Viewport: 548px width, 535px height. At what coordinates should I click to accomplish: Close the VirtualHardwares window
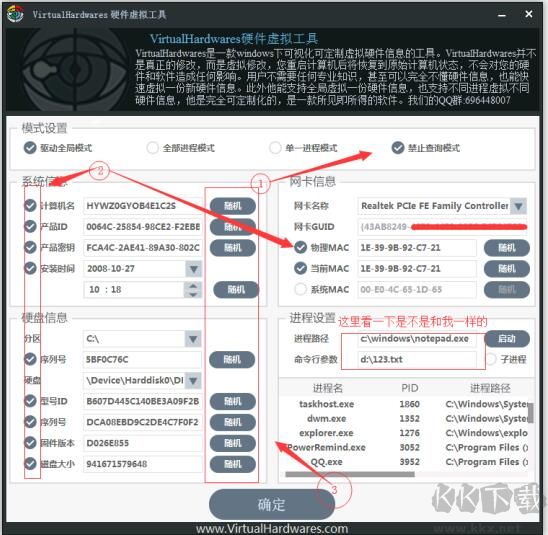[529, 14]
